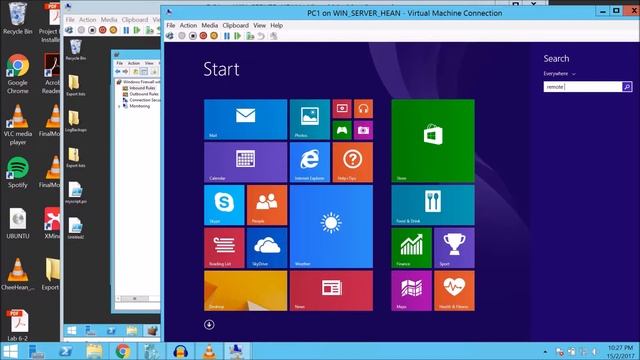Screen dimensions: 640x360
Task: Open the Photos tile
Action: pyautogui.click(x=310, y=119)
